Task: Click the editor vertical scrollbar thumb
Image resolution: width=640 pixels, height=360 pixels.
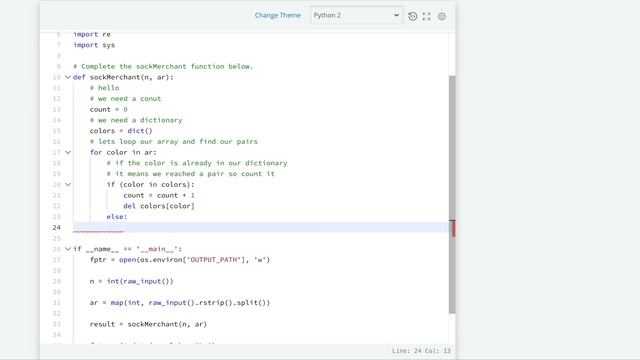Action: point(452,194)
